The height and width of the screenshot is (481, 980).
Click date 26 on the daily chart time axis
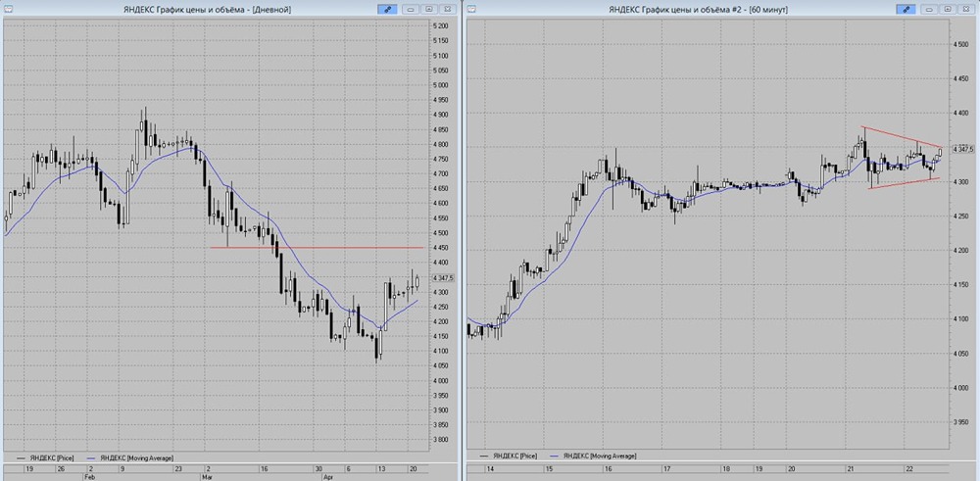point(60,468)
